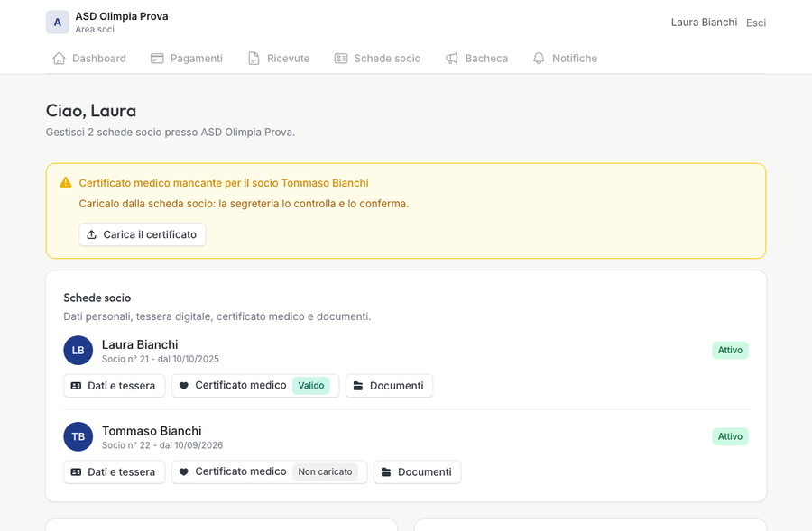
Task: Click the card icon in Laura's Dati e tessera
Action: tap(76, 386)
